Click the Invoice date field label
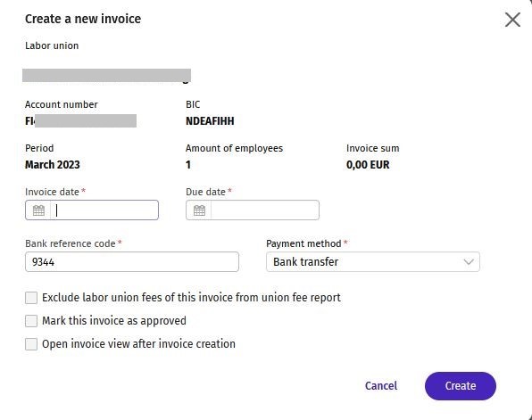Viewport: 532px width, 420px height. click(52, 192)
